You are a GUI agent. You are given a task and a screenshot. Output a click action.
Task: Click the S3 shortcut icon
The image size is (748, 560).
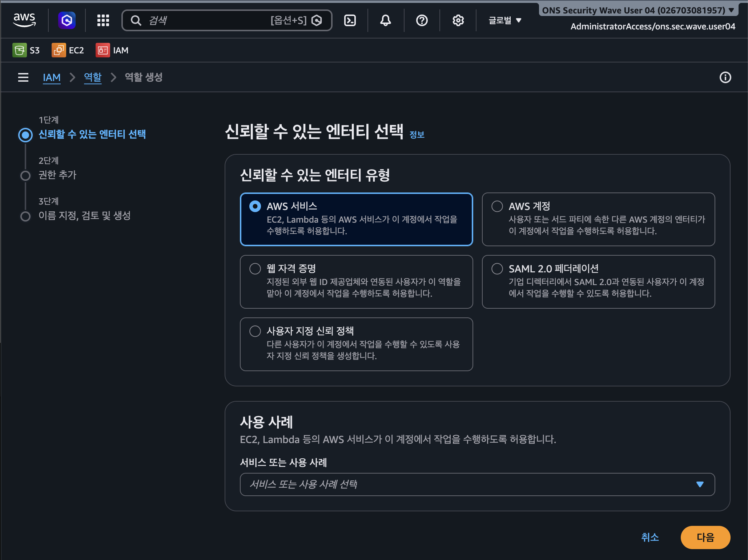click(x=20, y=50)
